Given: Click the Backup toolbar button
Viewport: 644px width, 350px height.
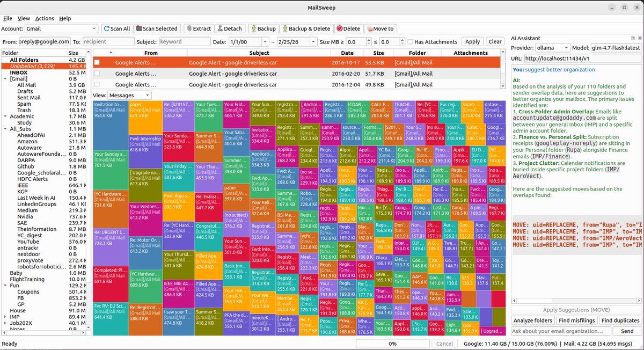Looking at the screenshot, I should coord(263,28).
